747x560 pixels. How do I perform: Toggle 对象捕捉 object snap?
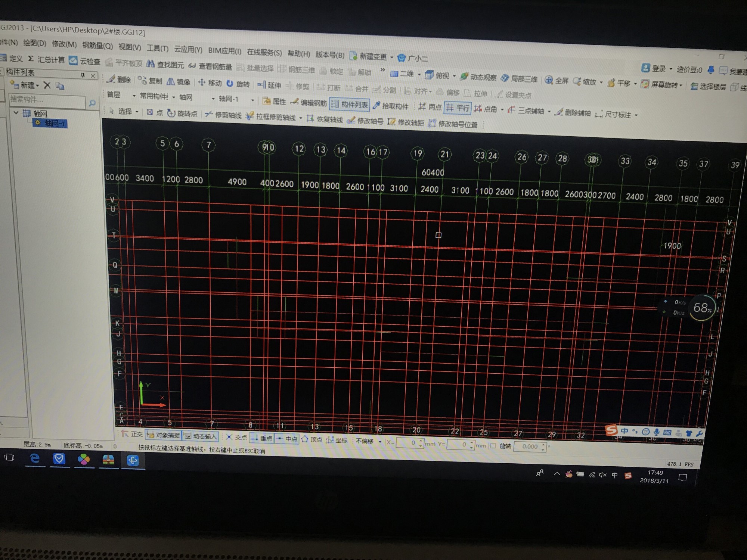163,435
